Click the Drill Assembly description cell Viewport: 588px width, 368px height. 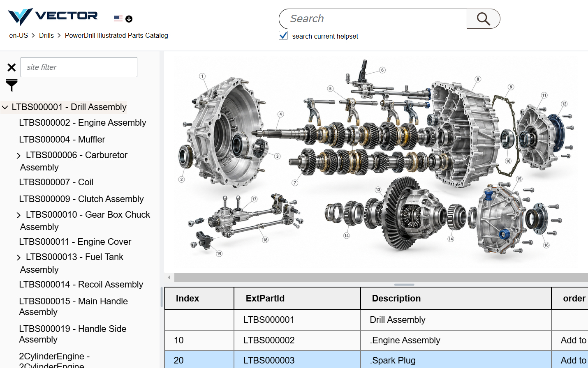pyautogui.click(x=456, y=320)
